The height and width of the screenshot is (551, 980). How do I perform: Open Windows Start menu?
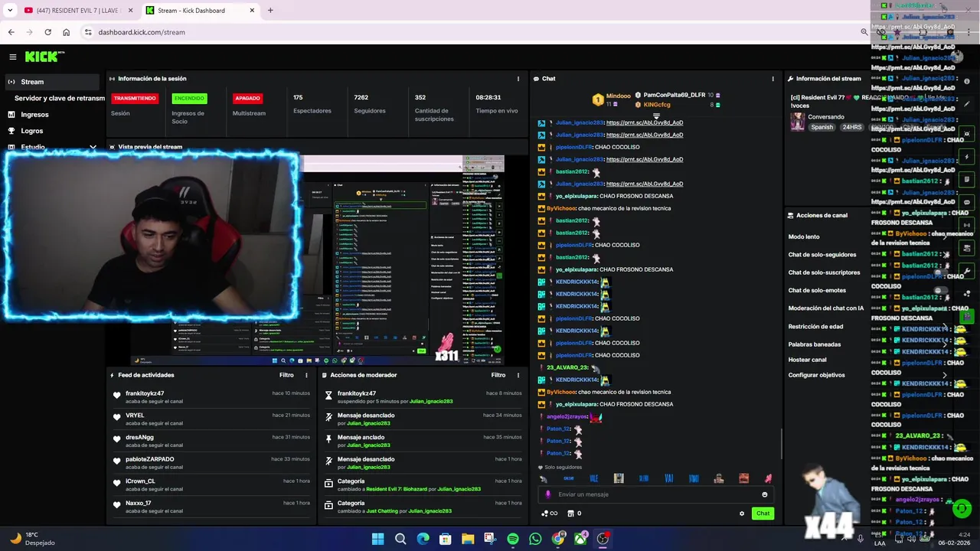point(377,539)
